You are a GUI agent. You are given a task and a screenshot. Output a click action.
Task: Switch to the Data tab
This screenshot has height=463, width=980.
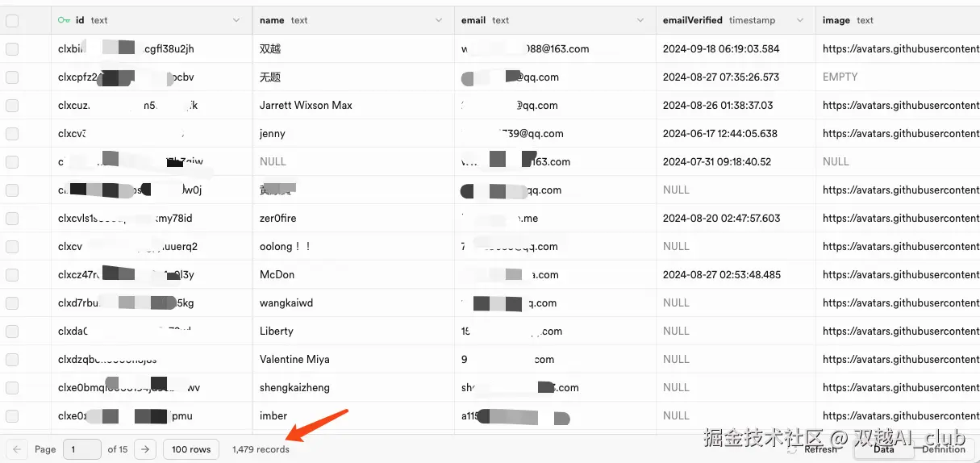883,449
